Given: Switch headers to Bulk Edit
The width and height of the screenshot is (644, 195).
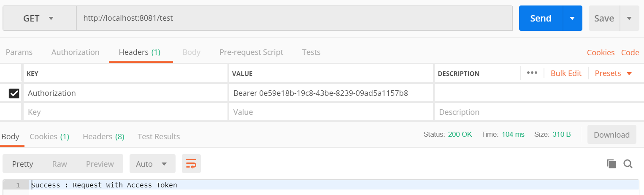Looking at the screenshot, I should 566,73.
